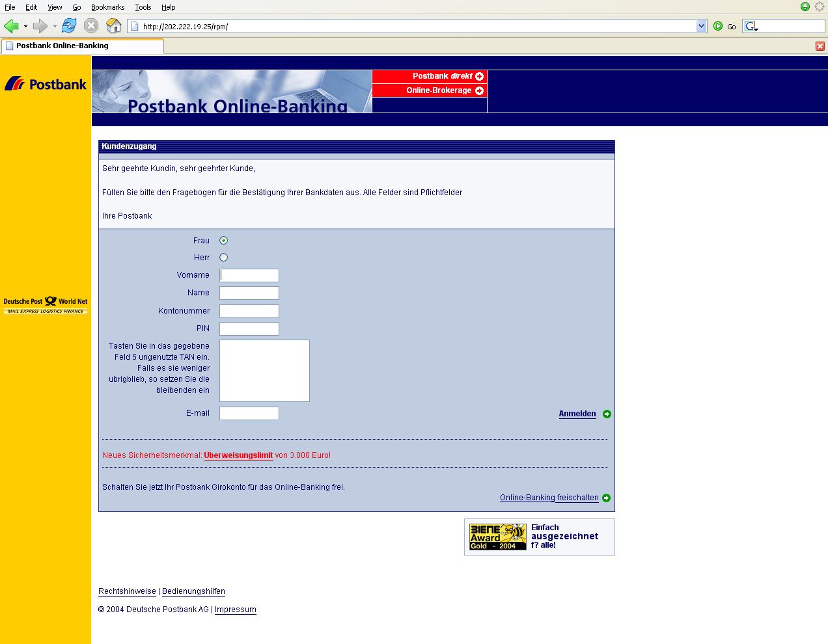This screenshot has height=644, width=828.
Task: Click the activity throbber icon at top right
Action: pos(820,7)
